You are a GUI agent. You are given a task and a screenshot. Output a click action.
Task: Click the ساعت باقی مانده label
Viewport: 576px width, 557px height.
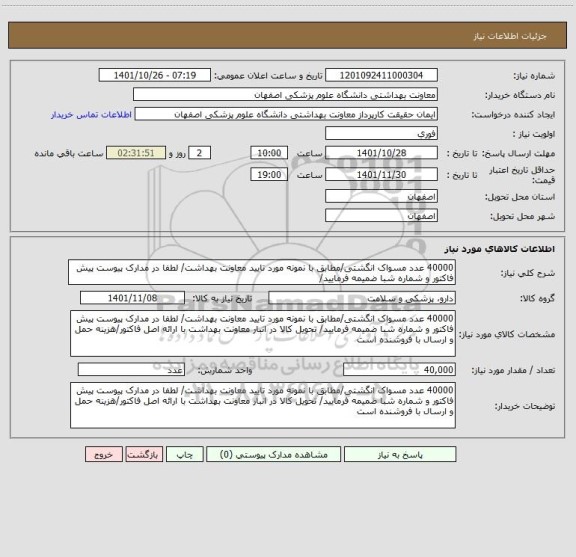click(69, 153)
